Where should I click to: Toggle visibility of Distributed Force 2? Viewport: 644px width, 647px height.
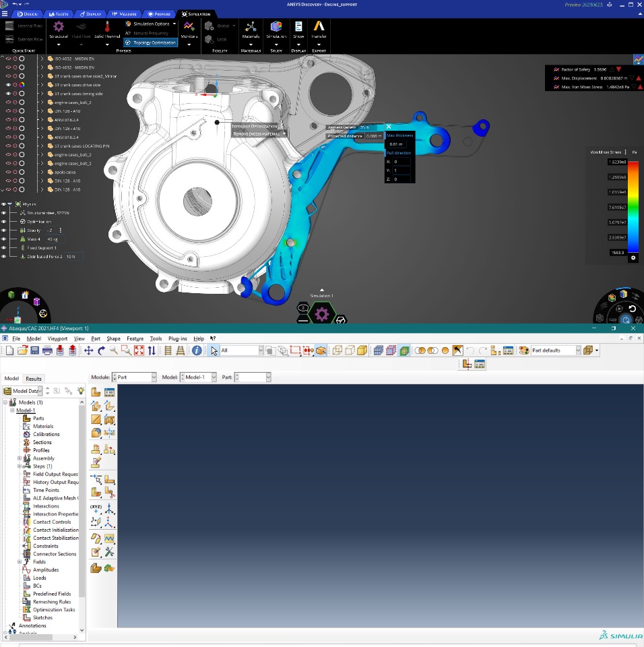pos(4,257)
